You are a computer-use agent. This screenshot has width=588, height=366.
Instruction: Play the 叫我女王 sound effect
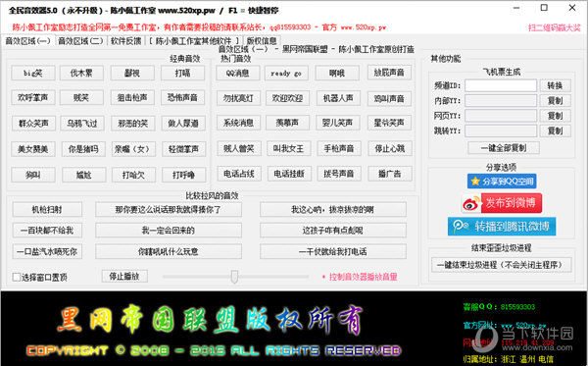288,148
